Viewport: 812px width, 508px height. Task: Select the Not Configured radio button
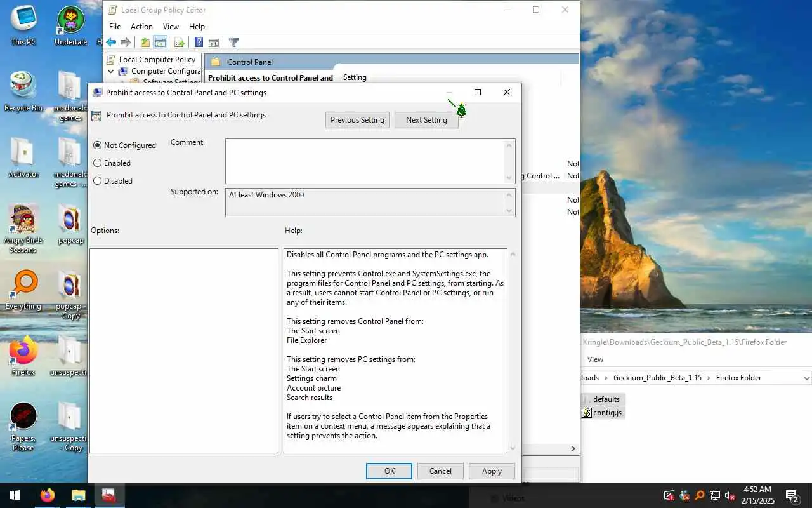(97, 145)
